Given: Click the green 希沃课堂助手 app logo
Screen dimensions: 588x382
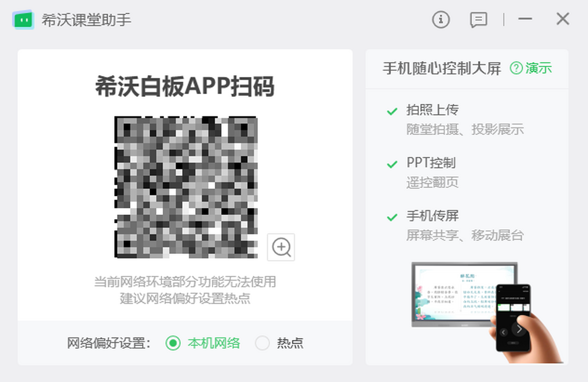Looking at the screenshot, I should [x=23, y=20].
